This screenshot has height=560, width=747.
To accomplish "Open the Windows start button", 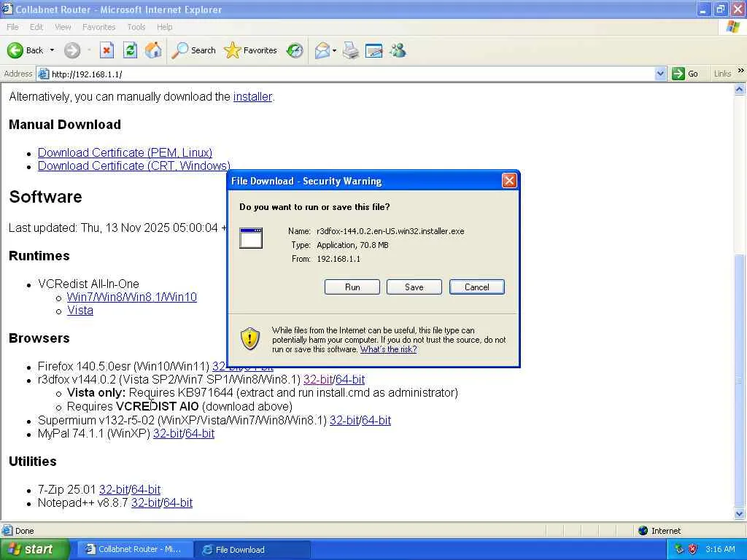I will pos(34,550).
